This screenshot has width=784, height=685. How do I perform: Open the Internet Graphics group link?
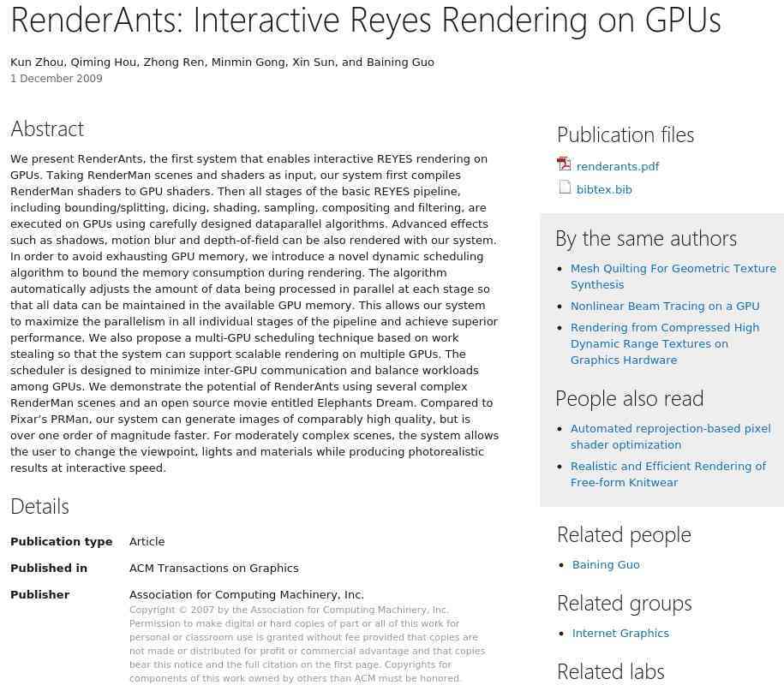point(620,634)
